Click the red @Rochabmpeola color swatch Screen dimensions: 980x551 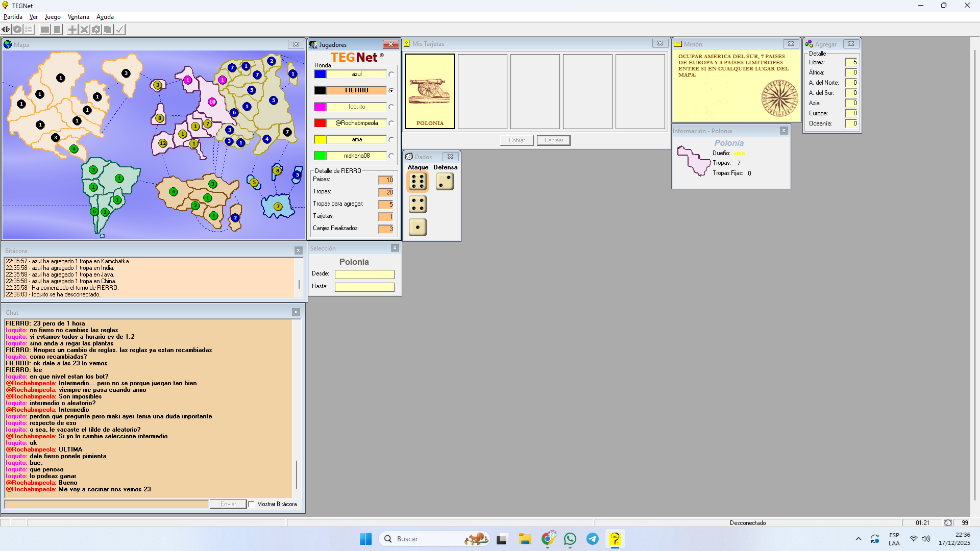coord(320,123)
